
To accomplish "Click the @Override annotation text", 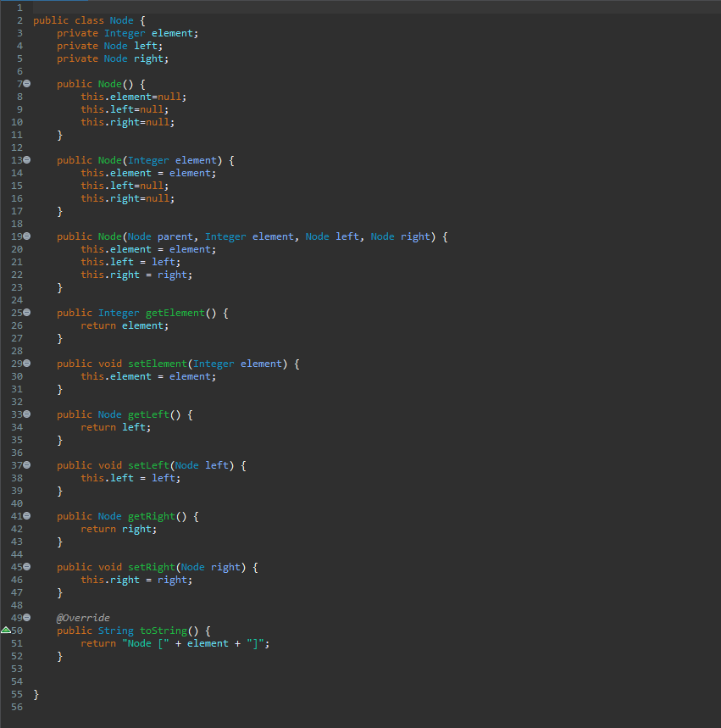I will coord(82,617).
